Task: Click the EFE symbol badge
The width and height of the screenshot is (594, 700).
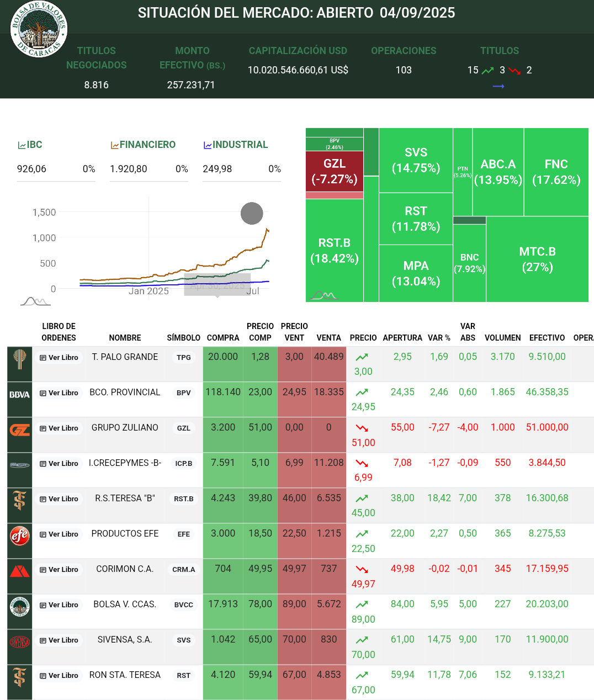Action: pyautogui.click(x=184, y=534)
